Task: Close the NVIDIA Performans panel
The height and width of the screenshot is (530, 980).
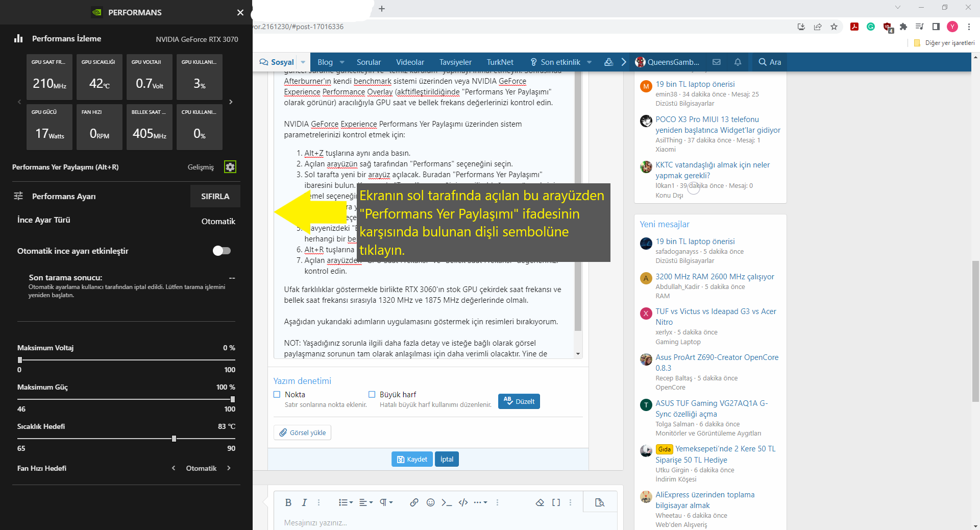Action: point(240,12)
